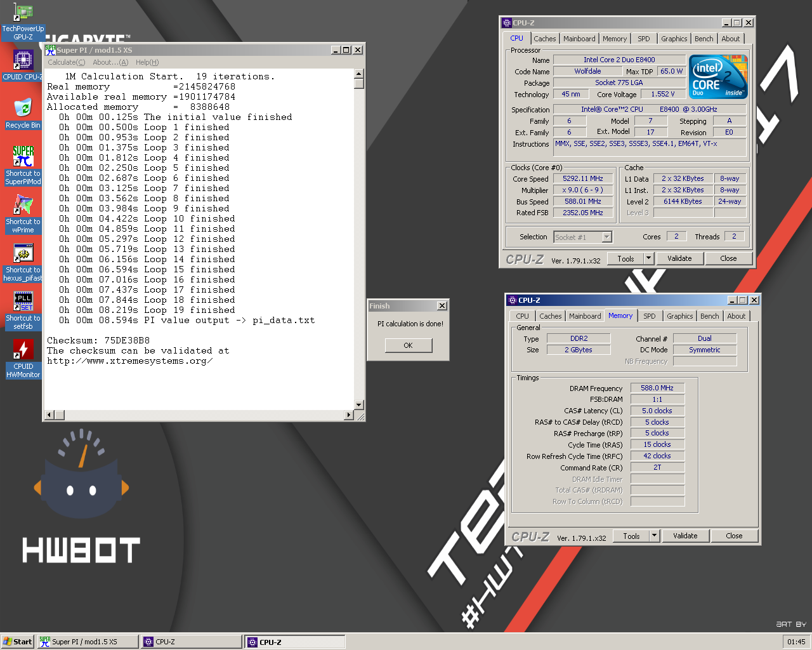Select Graphics tab in top CPU-Z
Screen dimensions: 812x650
pyautogui.click(x=674, y=39)
